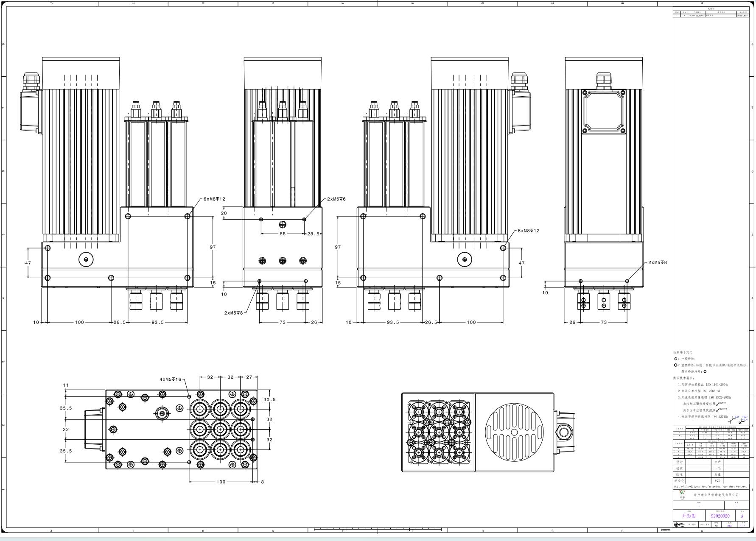Click the filled marker beside 重要特性 note
Screen dimensions: 756x541
click(676, 365)
